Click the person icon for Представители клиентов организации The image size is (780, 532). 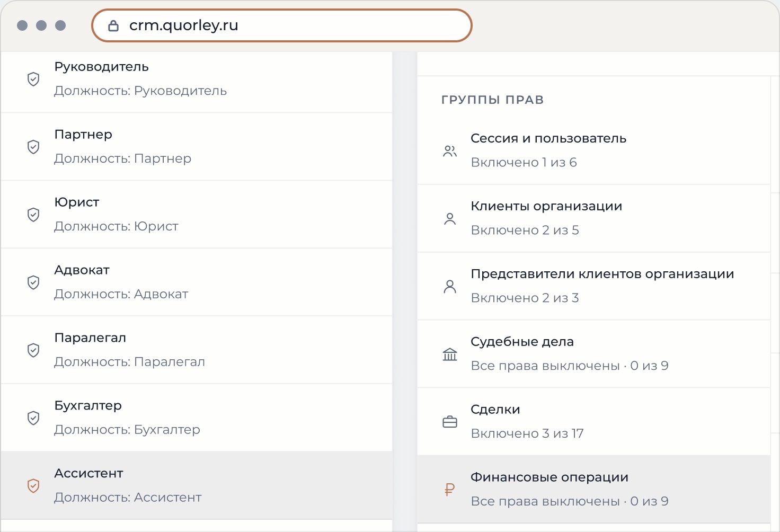(450, 287)
